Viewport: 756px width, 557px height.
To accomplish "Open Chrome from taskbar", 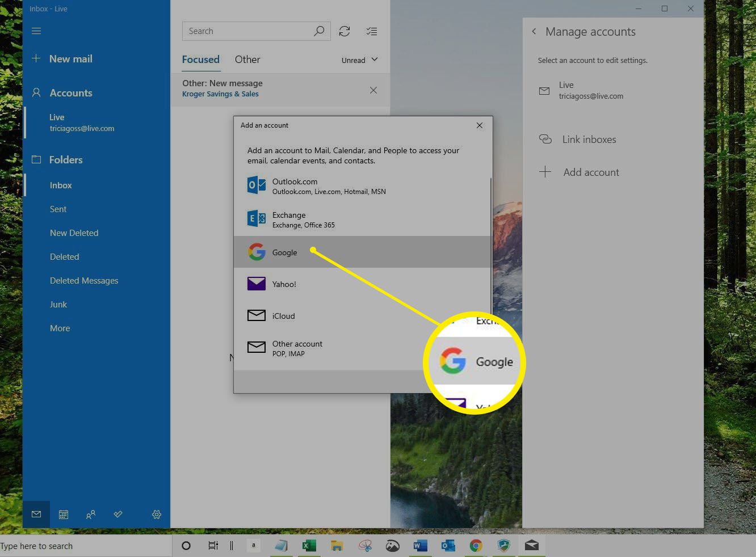I will tap(476, 546).
